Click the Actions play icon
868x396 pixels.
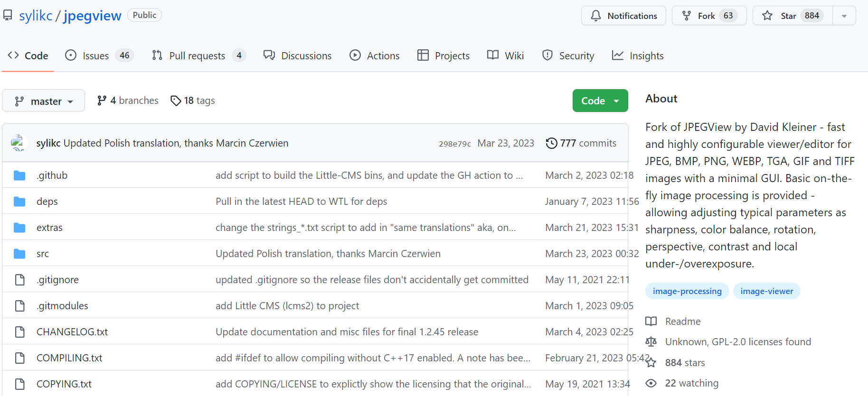tap(355, 55)
